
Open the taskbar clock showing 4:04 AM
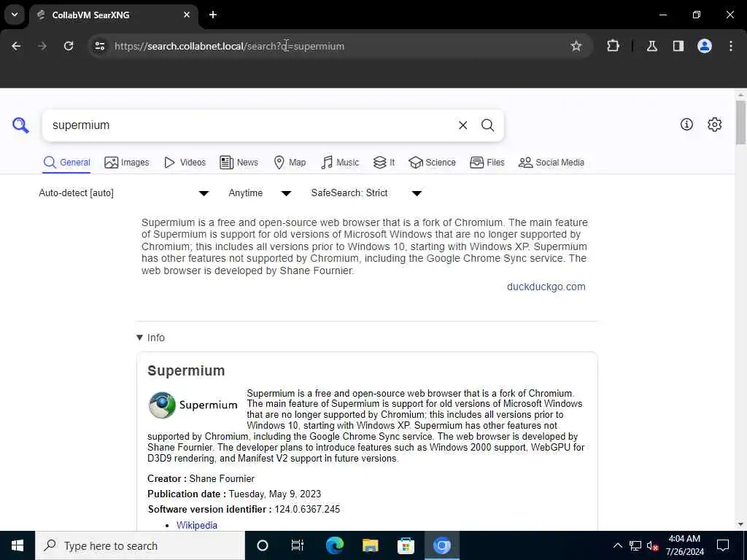[x=684, y=545]
